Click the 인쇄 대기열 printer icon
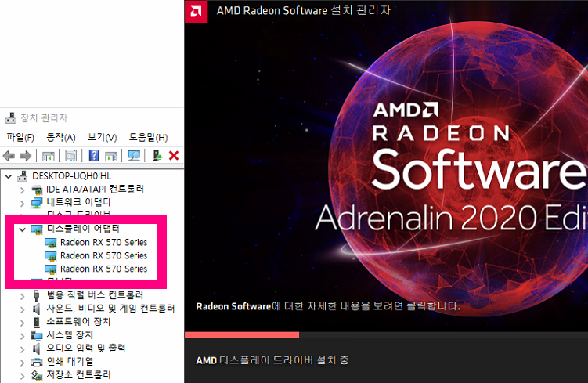Viewport: 588px width, 383px height. tap(37, 362)
